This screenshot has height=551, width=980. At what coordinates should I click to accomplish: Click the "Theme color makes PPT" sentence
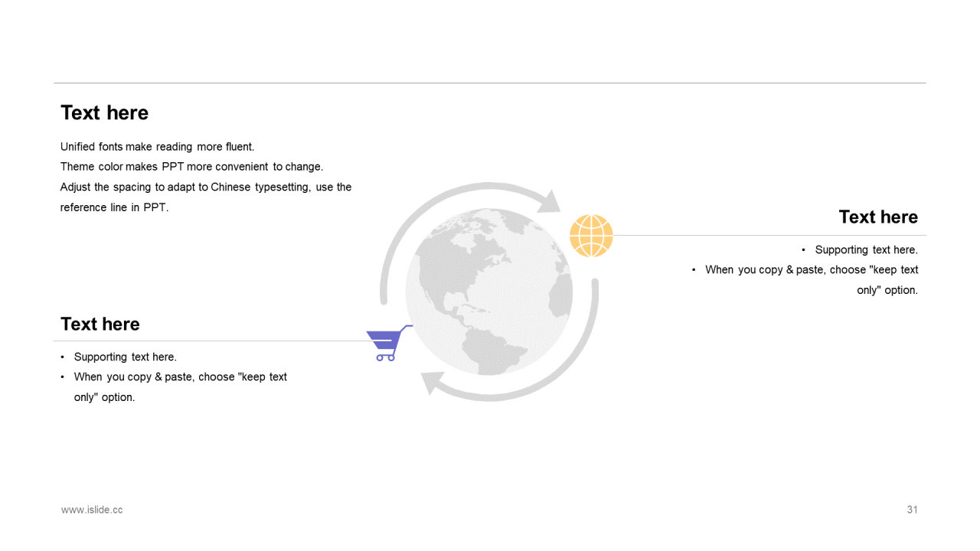click(191, 167)
